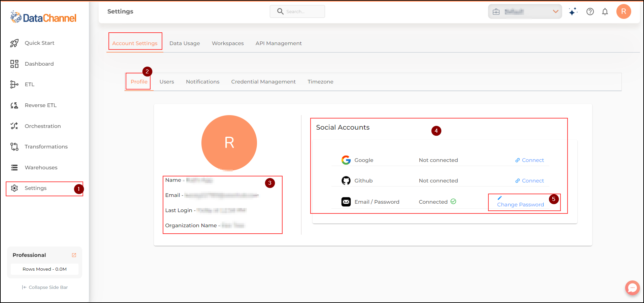Click the Email envelope icon

[346, 202]
